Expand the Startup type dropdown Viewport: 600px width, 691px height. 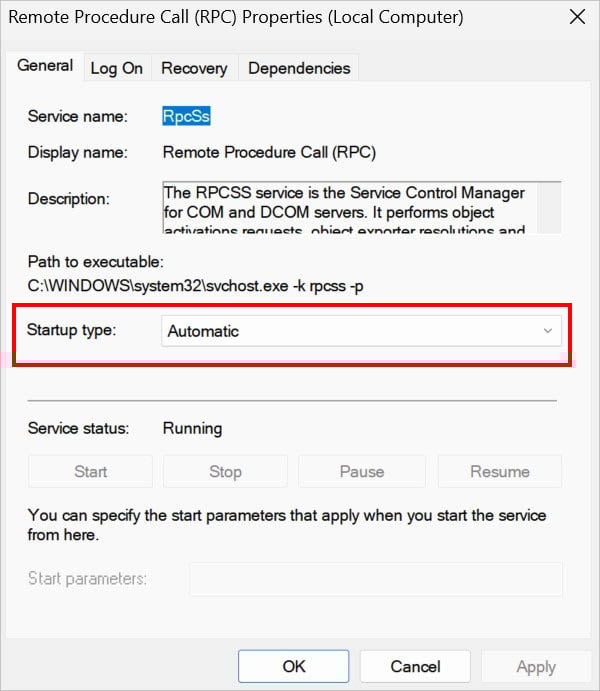tap(361, 331)
